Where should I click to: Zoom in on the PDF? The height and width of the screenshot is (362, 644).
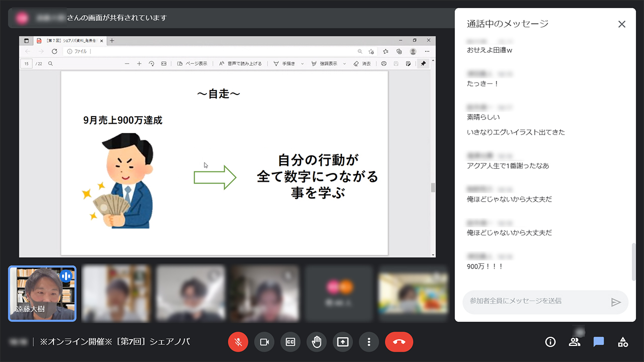click(139, 64)
